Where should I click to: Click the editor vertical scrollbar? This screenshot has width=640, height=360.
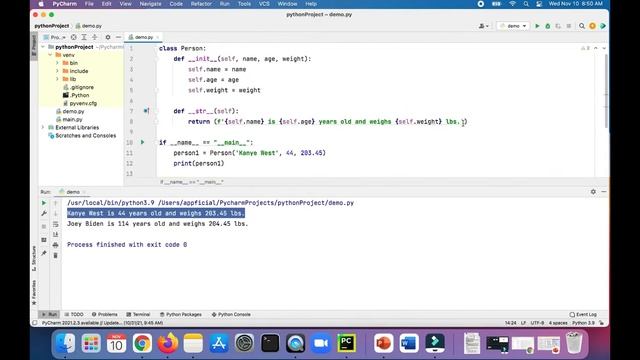[x=606, y=90]
